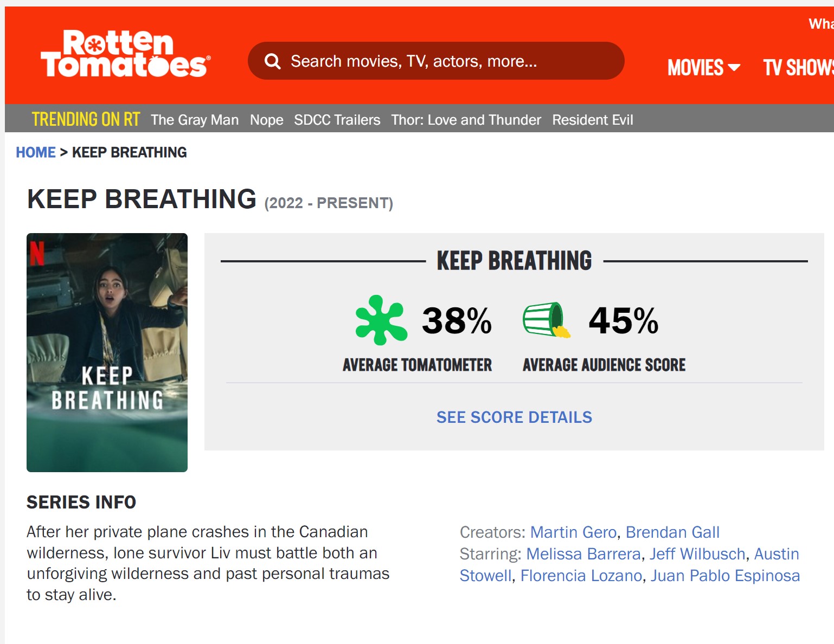Click See Score Details

tap(514, 417)
